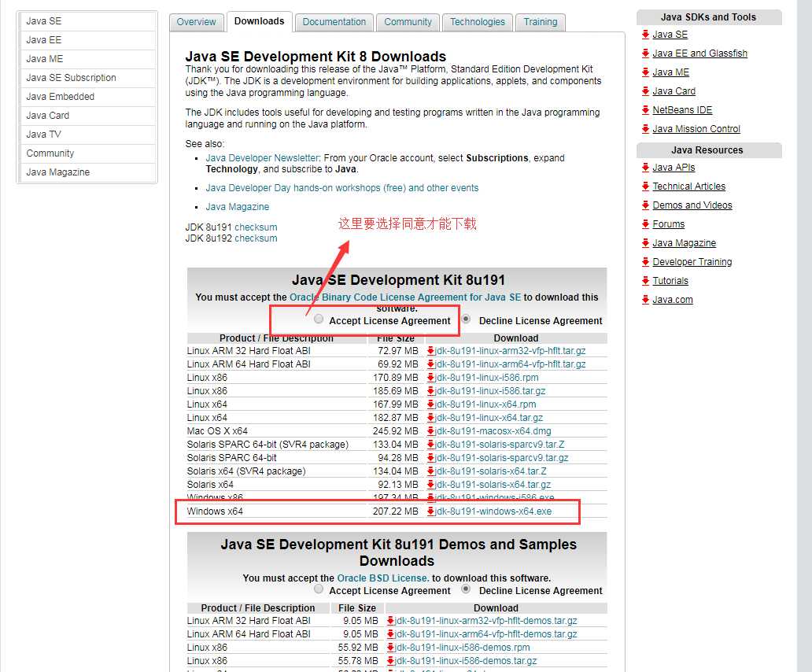Click the arrow icon next to Java.com

[645, 300]
